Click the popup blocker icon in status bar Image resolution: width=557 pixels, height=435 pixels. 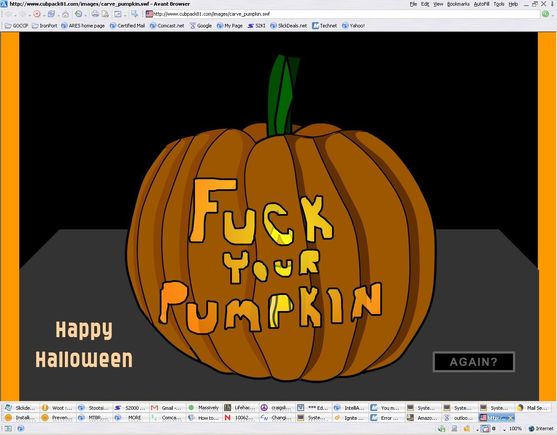[x=485, y=429]
